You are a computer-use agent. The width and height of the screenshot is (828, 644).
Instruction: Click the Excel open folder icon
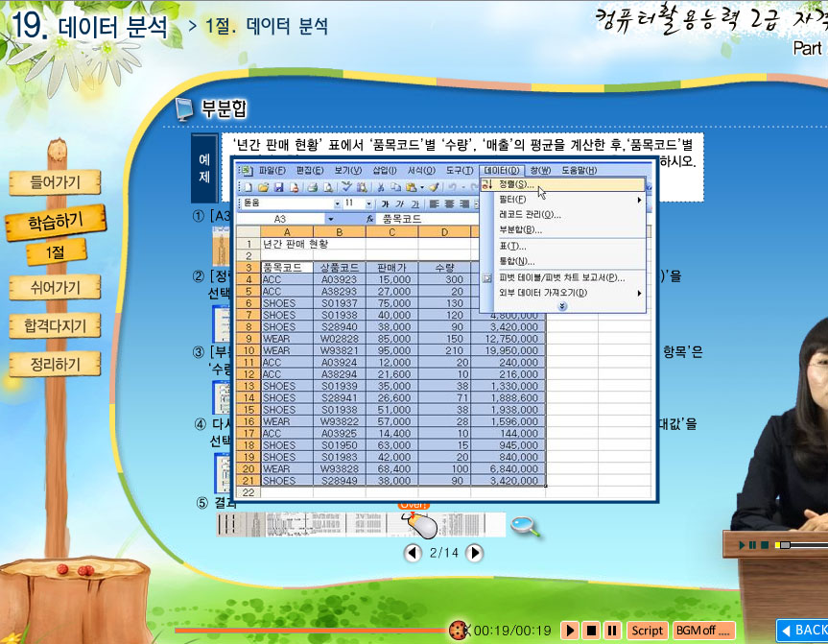click(263, 187)
